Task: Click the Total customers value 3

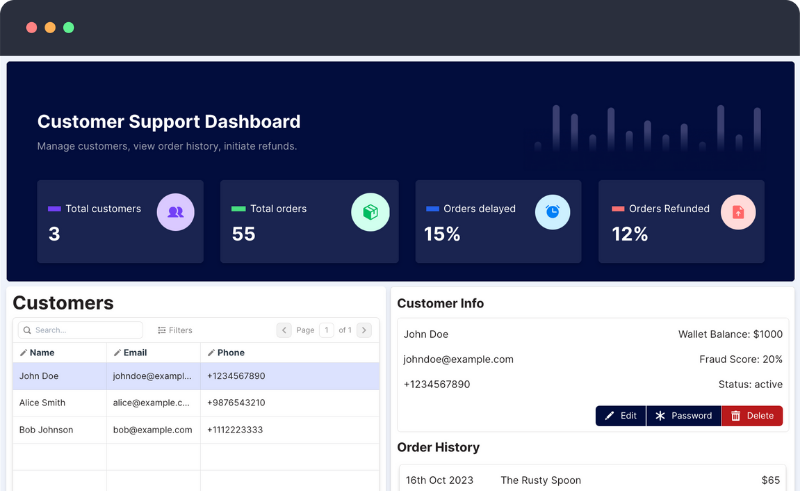Action: coord(54,234)
